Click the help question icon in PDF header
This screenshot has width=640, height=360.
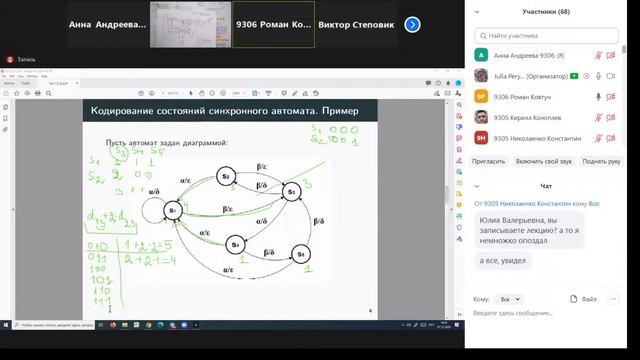(x=438, y=83)
